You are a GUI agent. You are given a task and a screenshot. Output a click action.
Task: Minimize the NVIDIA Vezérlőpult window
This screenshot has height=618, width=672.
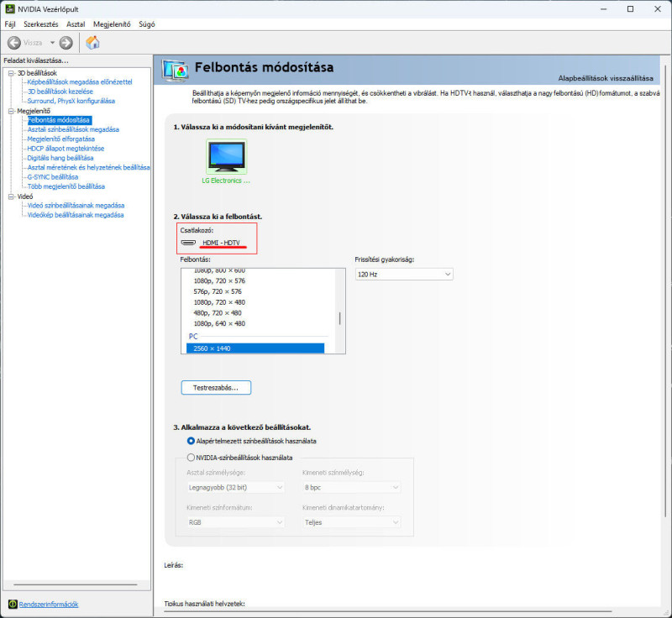604,9
